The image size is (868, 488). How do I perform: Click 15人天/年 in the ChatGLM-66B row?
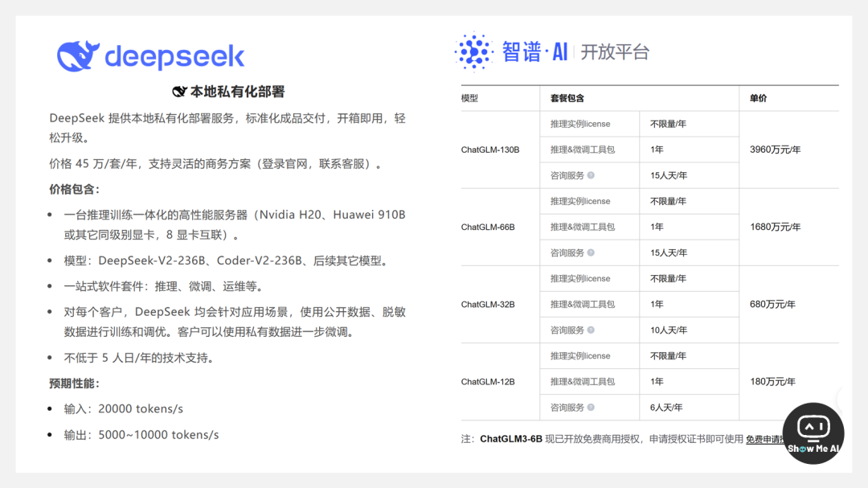(x=668, y=252)
